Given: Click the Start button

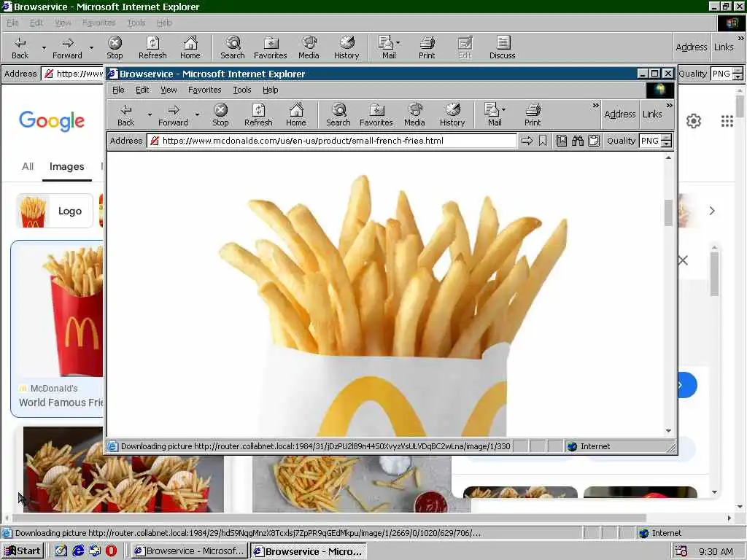Looking at the screenshot, I should point(23,551).
